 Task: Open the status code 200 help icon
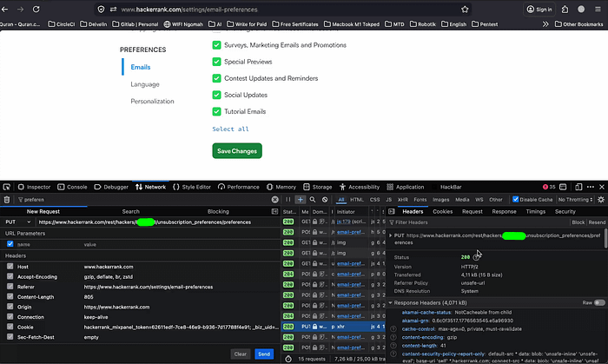(x=476, y=257)
